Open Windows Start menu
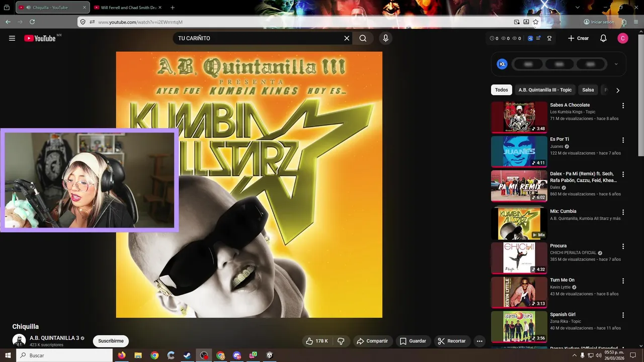This screenshot has width=644, height=362. [x=8, y=355]
